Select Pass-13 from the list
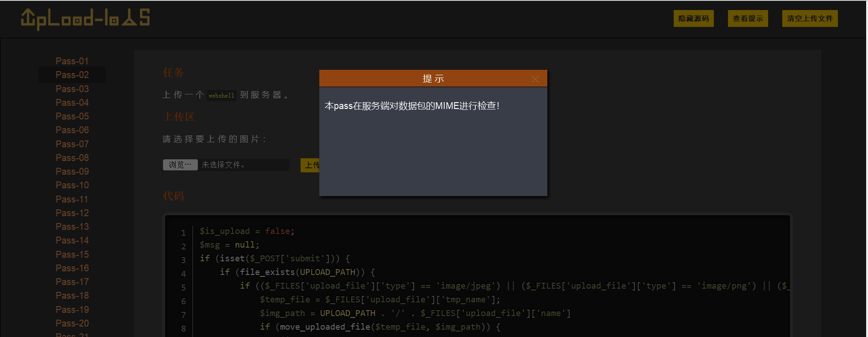This screenshot has width=868, height=337. click(72, 227)
